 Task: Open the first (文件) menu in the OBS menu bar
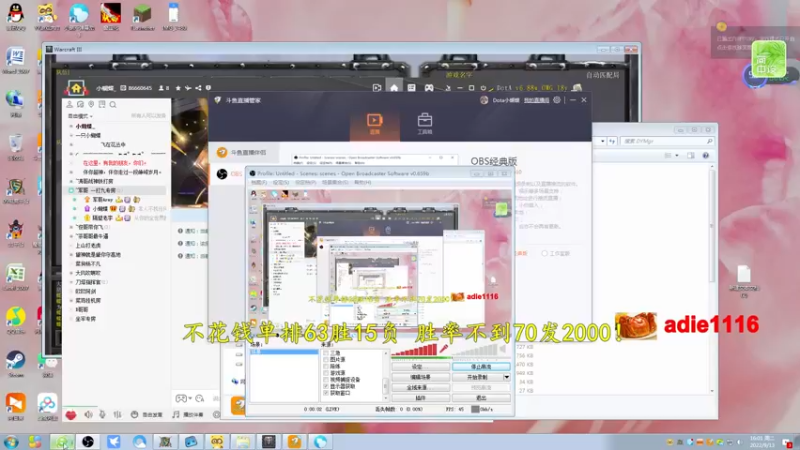click(x=259, y=182)
